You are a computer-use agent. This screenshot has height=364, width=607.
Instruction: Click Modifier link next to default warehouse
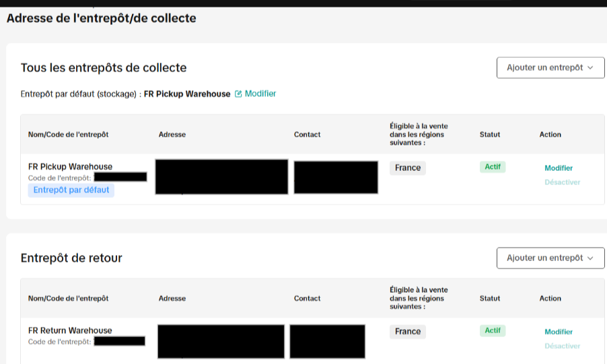click(x=260, y=94)
